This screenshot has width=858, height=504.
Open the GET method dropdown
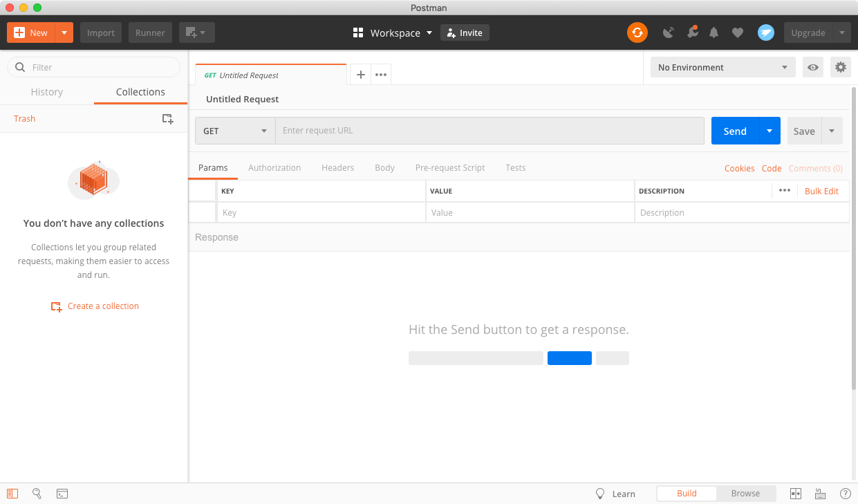coord(235,131)
